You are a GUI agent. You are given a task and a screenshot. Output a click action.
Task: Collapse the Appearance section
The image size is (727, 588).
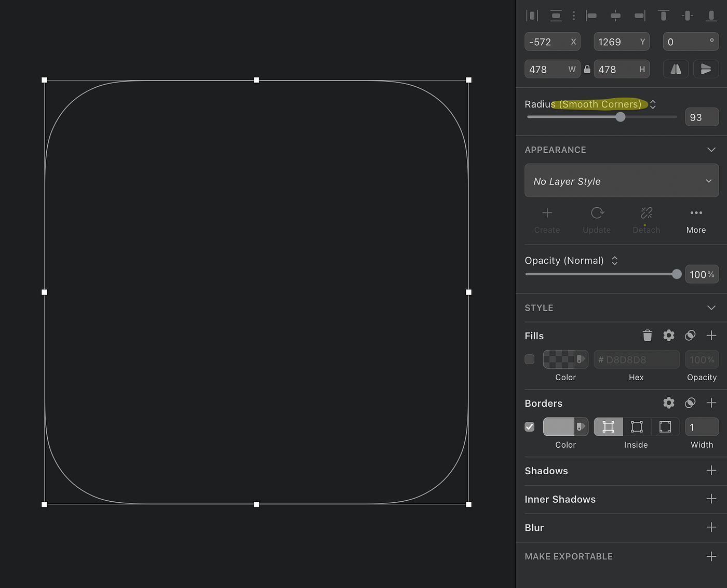pos(711,150)
